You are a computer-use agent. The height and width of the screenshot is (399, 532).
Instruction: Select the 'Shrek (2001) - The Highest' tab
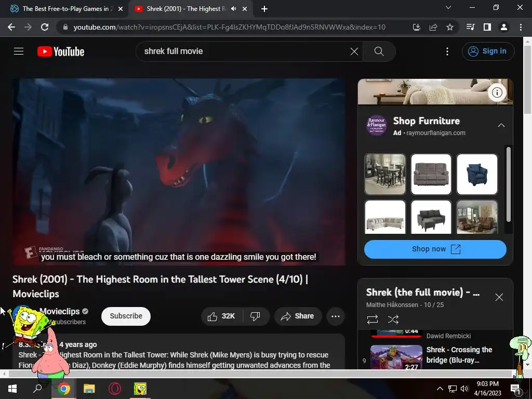tap(186, 9)
